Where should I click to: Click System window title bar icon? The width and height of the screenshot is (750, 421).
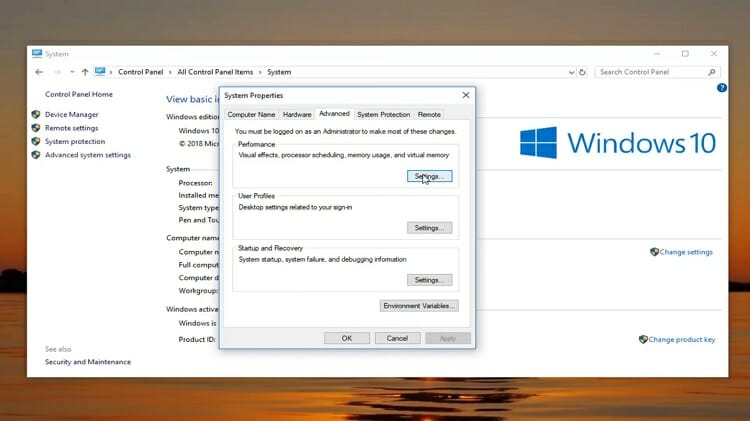37,53
